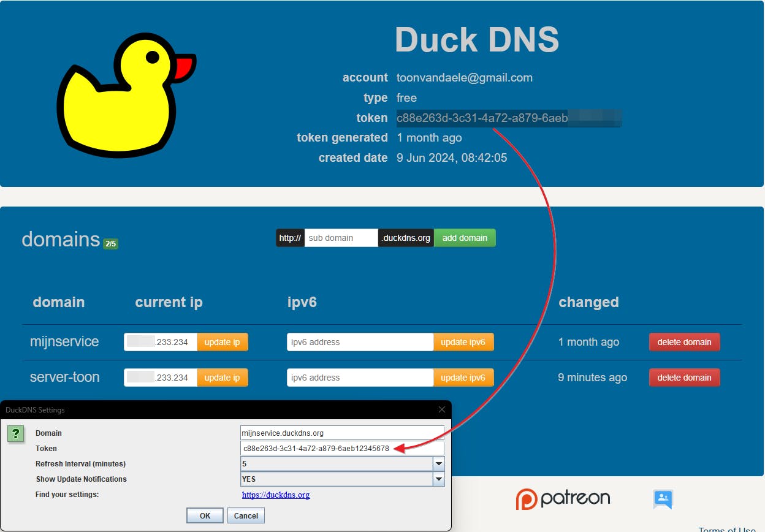Viewport: 765px width, 532px height.
Task: Click the 'Show Update Notifications' label
Action: tap(81, 479)
